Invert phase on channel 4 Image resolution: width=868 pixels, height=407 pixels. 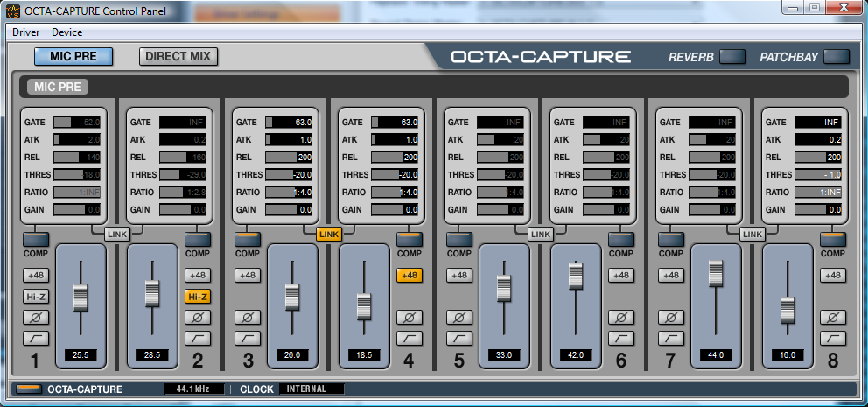[409, 317]
